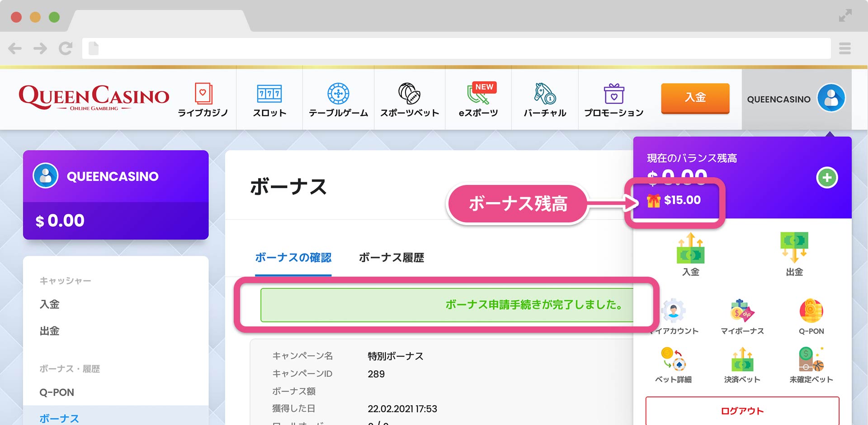This screenshot has height=425, width=868.
Task: Click the browser back arrow
Action: point(15,48)
